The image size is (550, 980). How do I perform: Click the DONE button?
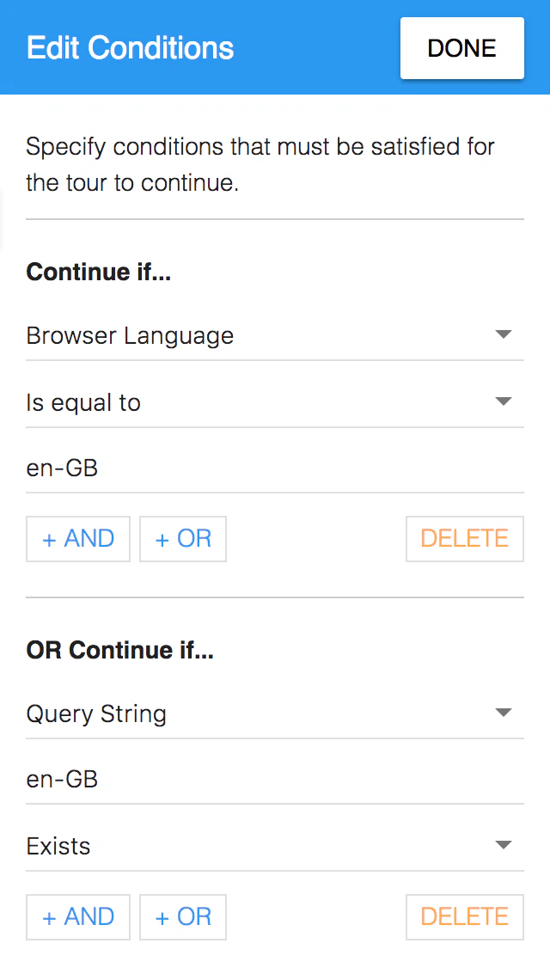pos(461,48)
